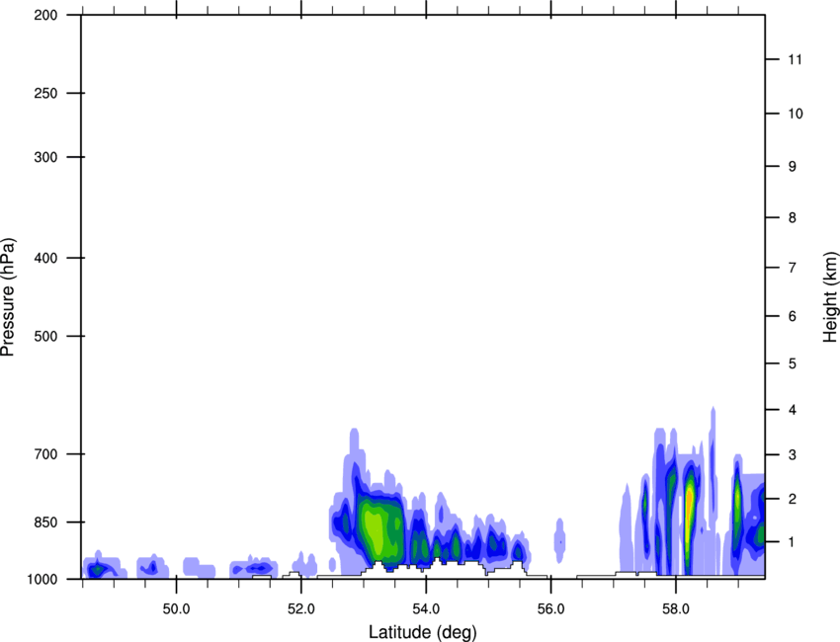Click the yellow-green contour core near 53 degrees
Image resolution: width=840 pixels, height=642 pixels.
click(x=377, y=532)
